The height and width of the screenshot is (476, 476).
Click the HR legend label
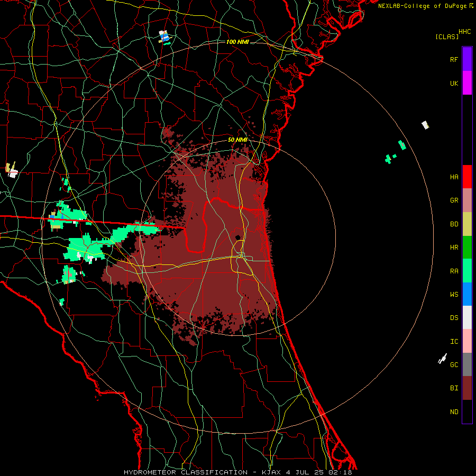click(x=454, y=248)
